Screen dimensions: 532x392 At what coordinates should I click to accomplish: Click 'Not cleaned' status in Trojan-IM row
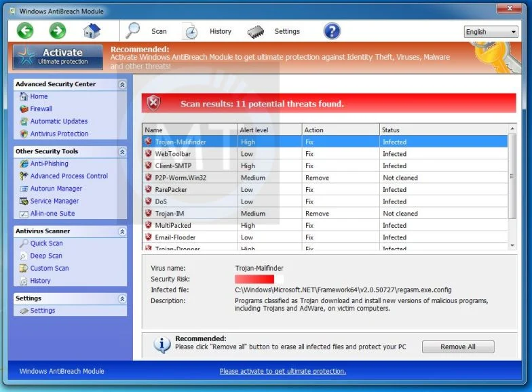tap(400, 214)
